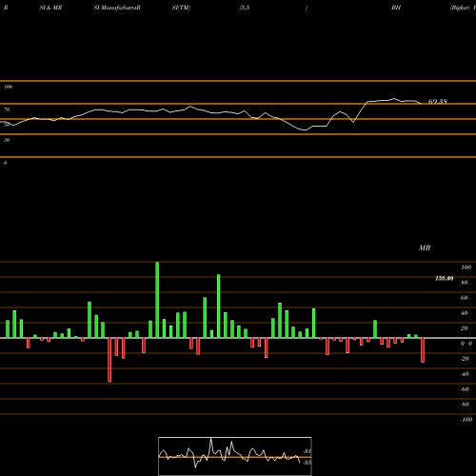Click the RSI axis label '100'
This screenshot has height=476, width=476.
(x=9, y=87)
